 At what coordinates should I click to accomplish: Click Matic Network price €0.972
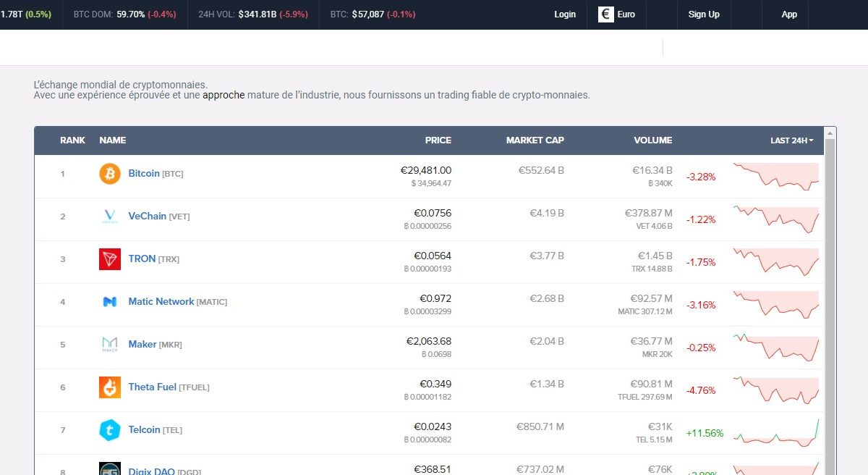click(x=435, y=298)
